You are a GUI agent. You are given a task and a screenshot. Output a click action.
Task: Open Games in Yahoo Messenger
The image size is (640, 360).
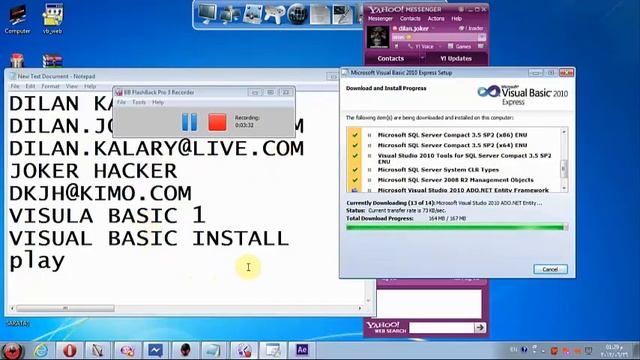(x=460, y=47)
